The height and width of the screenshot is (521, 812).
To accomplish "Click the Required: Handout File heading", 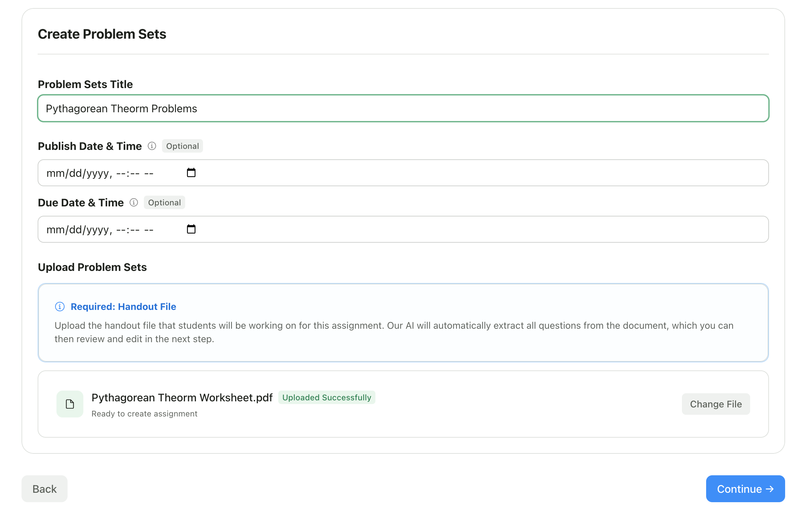I will pos(123,307).
